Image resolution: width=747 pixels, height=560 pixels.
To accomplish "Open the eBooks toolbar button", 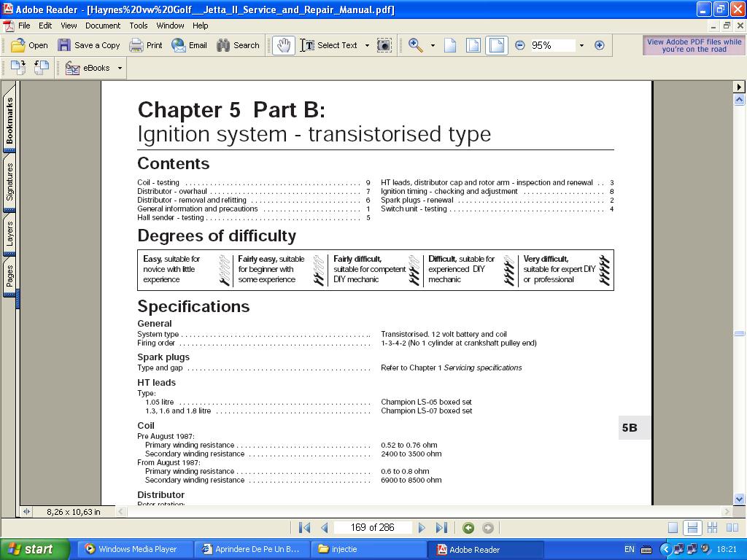I will pyautogui.click(x=88, y=68).
